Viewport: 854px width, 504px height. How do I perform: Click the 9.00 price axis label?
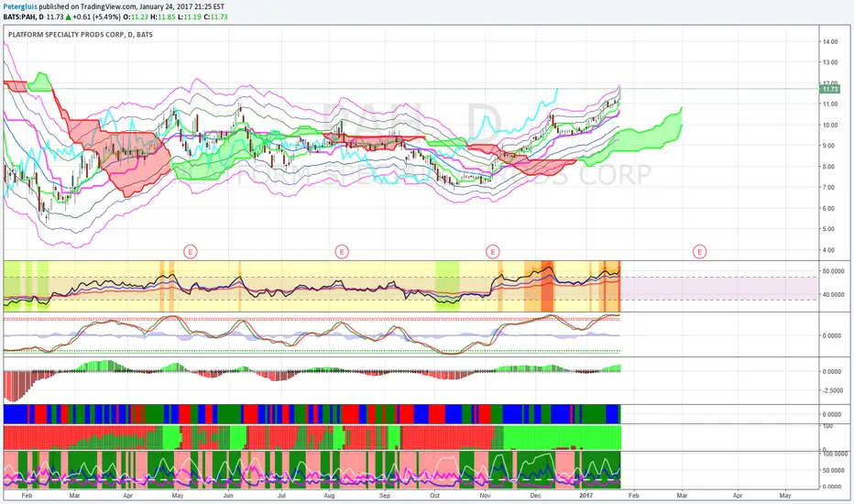830,146
